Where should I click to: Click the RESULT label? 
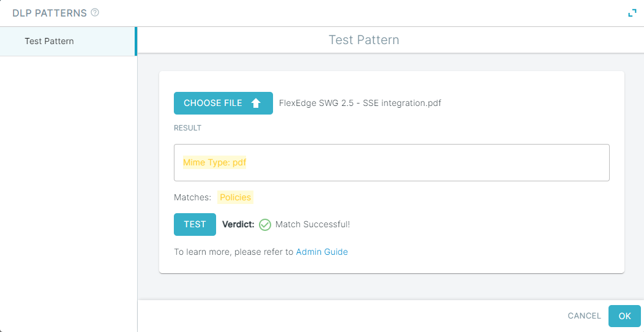187,128
